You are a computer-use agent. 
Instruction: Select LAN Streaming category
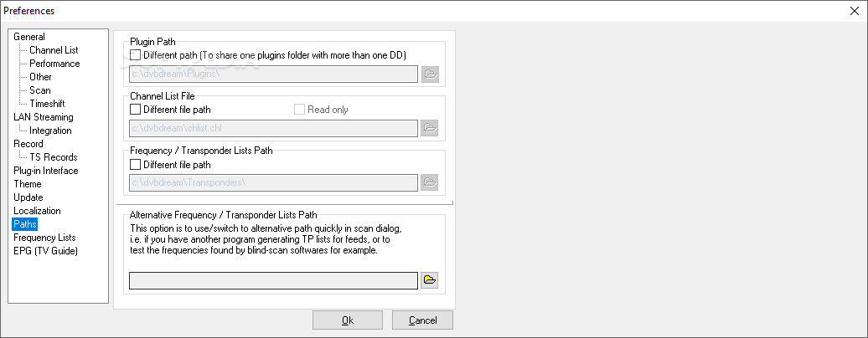[44, 117]
